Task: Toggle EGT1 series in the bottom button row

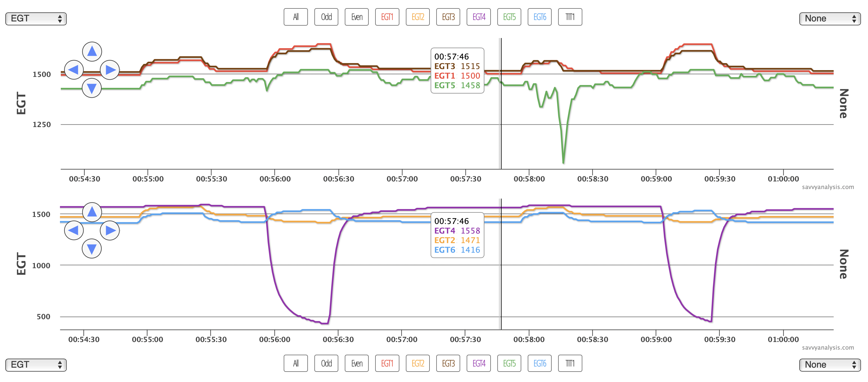Action: pyautogui.click(x=387, y=363)
